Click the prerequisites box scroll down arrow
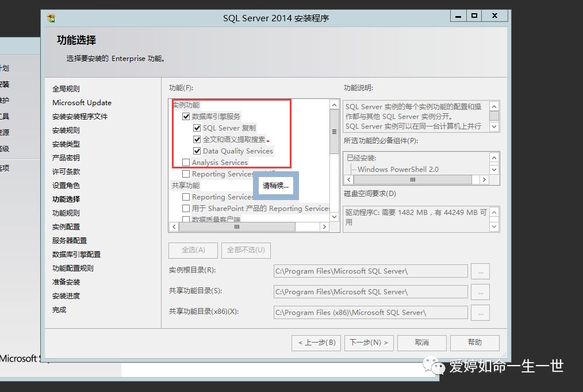Image resolution: width=583 pixels, height=392 pixels. [x=494, y=170]
